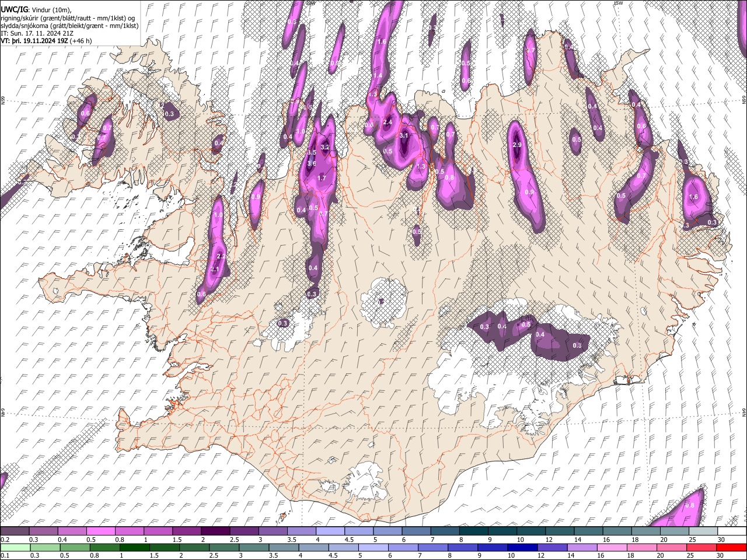
Task: Select the dark navy 10 swatch in the lower legend row
Action: (x=522, y=547)
